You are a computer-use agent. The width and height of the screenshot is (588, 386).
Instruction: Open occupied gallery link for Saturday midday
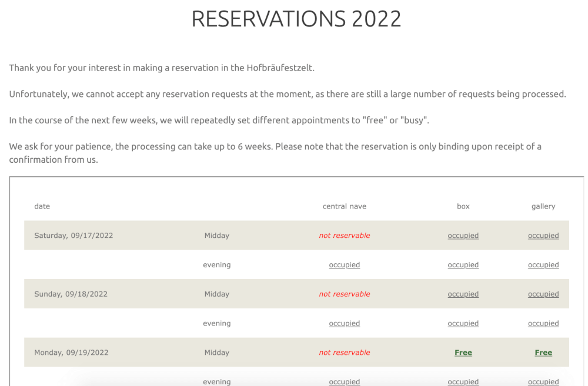coord(543,236)
